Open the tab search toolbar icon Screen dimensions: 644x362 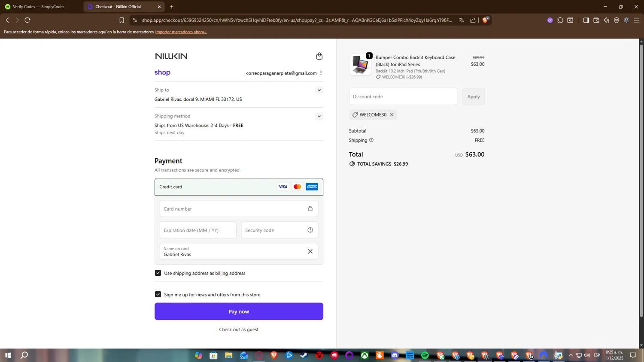click(570, 20)
